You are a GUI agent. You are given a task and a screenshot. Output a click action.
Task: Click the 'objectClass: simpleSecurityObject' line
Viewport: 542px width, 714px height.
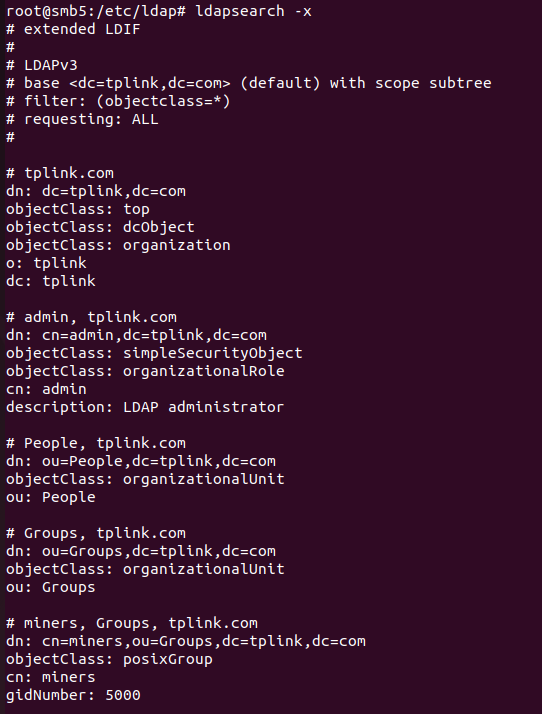tap(154, 353)
